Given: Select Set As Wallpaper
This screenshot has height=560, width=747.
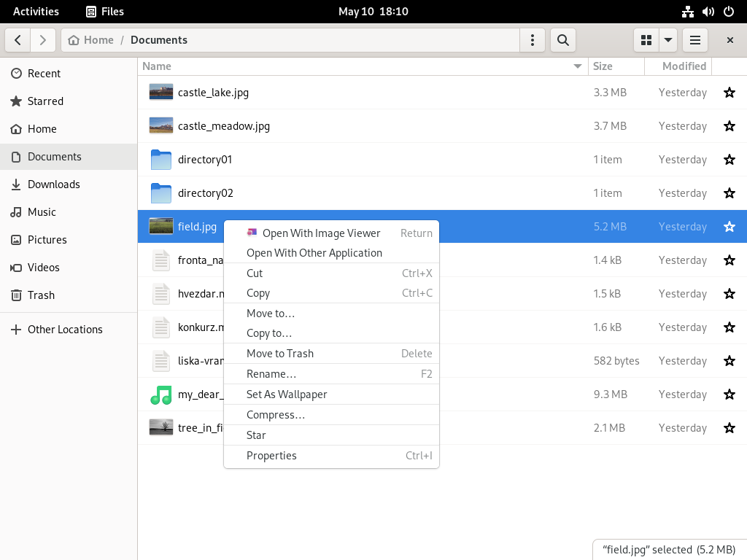Looking at the screenshot, I should click(332, 394).
